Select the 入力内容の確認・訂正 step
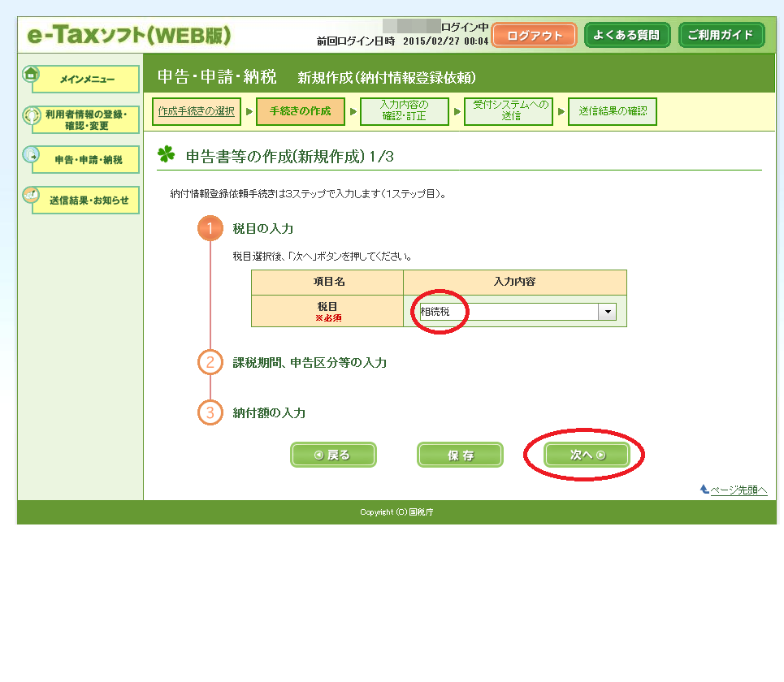Image resolution: width=784 pixels, height=682 pixels. tap(405, 111)
